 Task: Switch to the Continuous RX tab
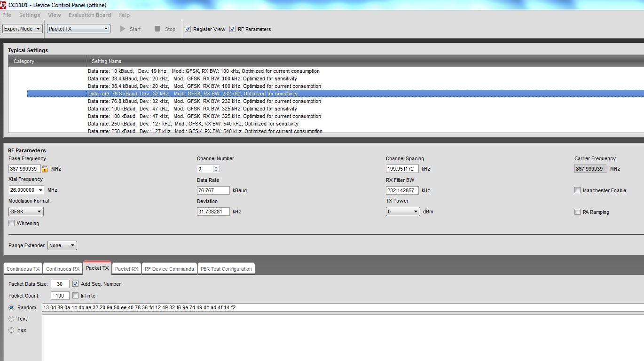[x=63, y=269]
